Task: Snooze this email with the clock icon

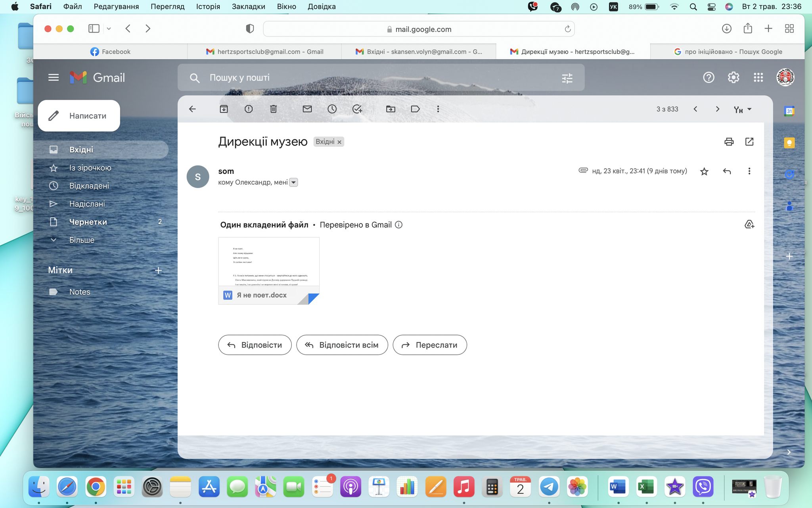Action: [332, 109]
